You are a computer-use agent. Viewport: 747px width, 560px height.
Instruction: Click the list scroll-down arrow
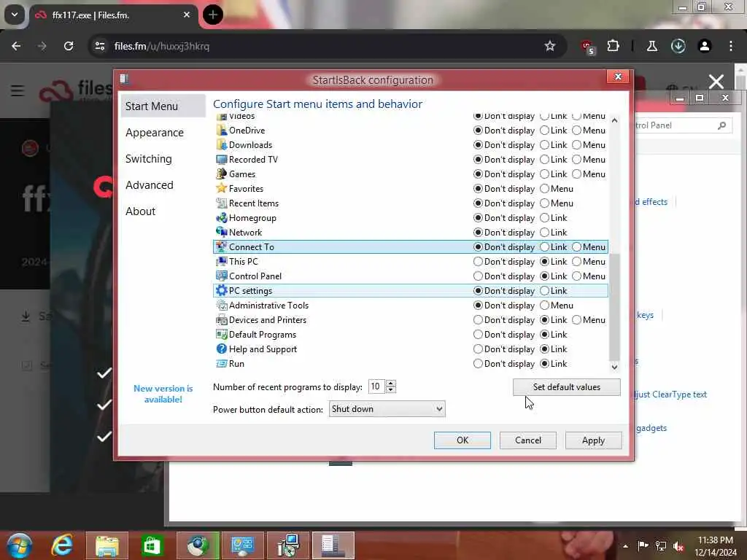pos(614,367)
